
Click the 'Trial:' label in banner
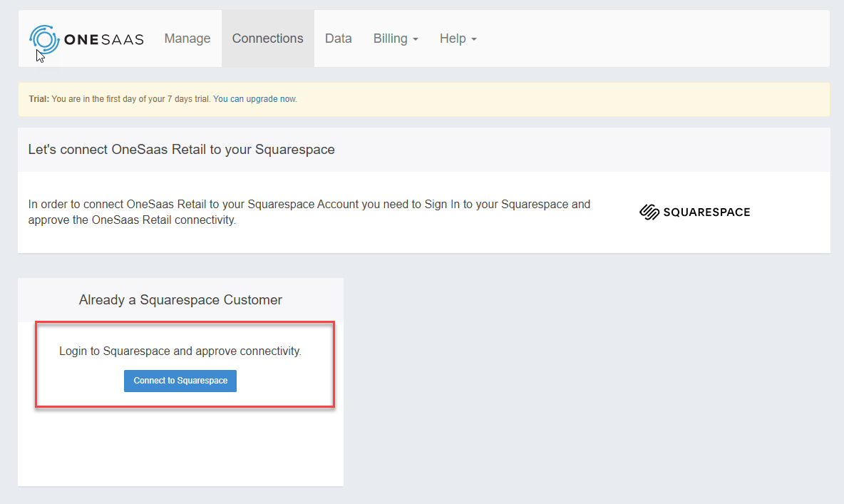(38, 99)
